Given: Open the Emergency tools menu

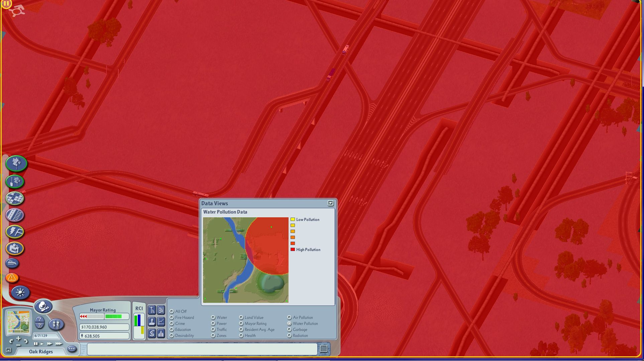Looking at the screenshot, I should click(x=12, y=277).
